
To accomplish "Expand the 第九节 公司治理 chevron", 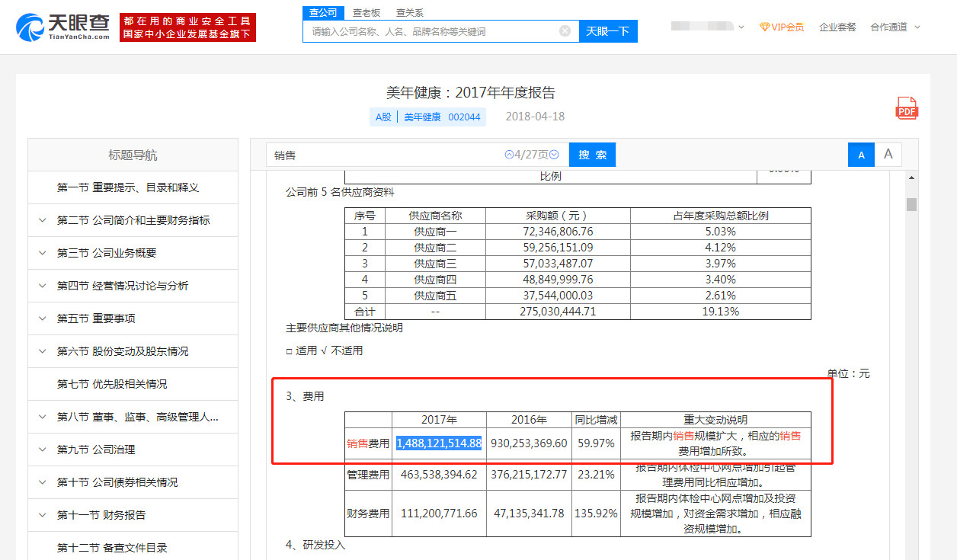I will 42,450.
